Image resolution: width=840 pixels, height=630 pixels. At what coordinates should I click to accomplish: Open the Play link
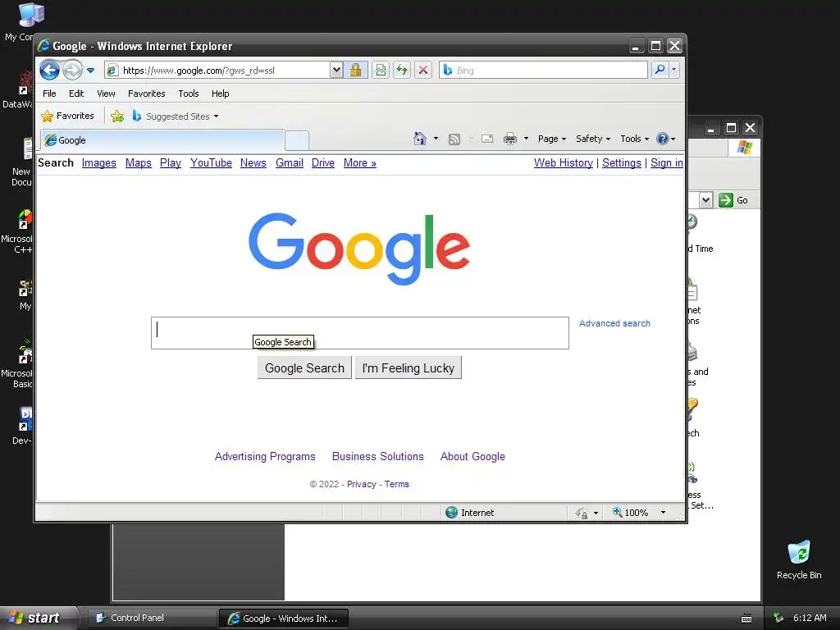[x=171, y=163]
